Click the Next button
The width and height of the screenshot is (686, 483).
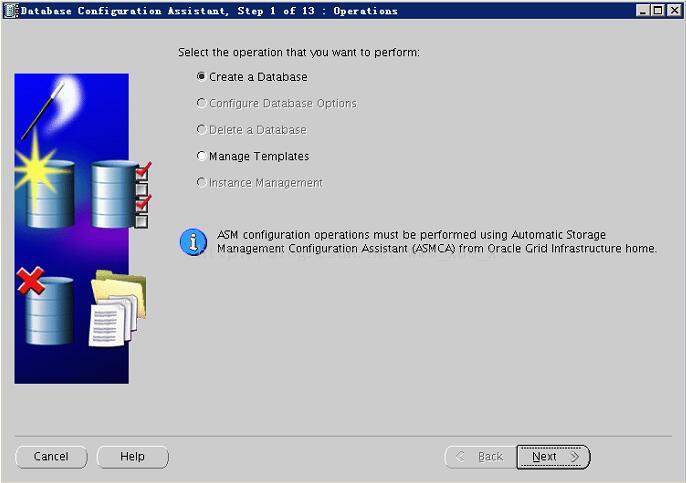(553, 457)
